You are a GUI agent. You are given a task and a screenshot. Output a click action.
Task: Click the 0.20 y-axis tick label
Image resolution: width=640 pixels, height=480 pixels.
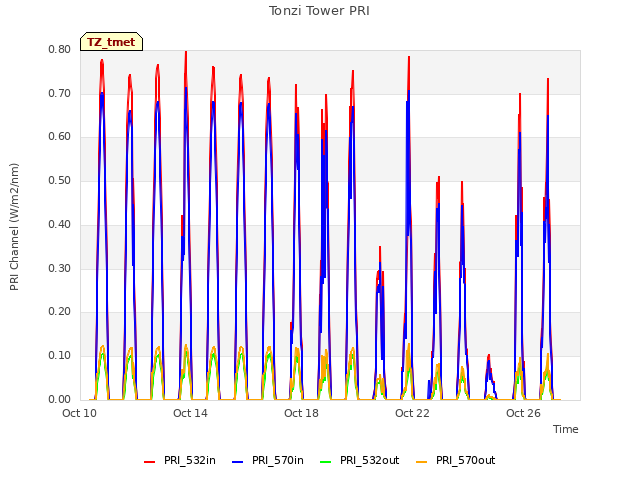[60, 311]
